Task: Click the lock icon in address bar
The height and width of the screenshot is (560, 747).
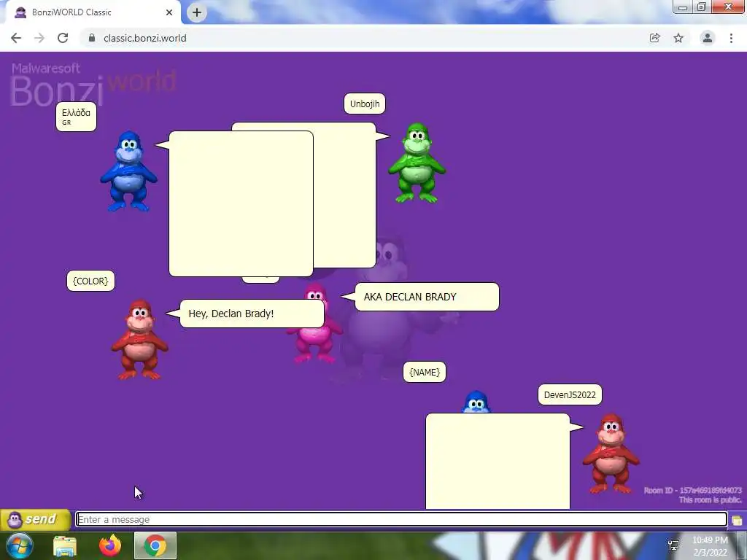Action: tap(92, 38)
